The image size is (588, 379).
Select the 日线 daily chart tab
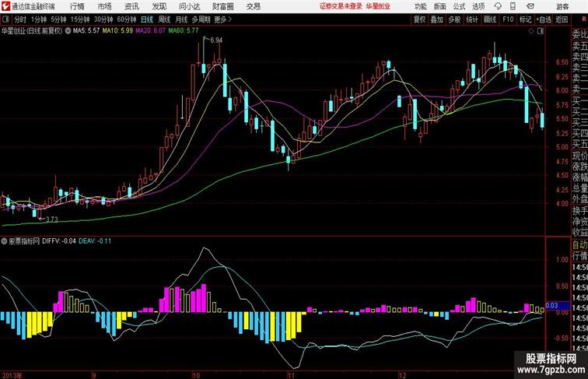(147, 19)
